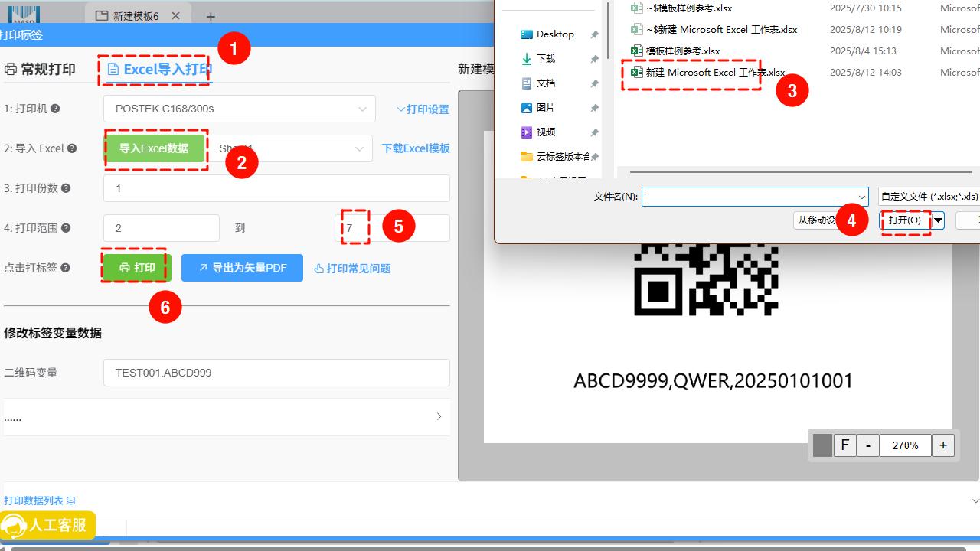Switch to the 常规打印 tab
The image size is (980, 551).
click(40, 70)
